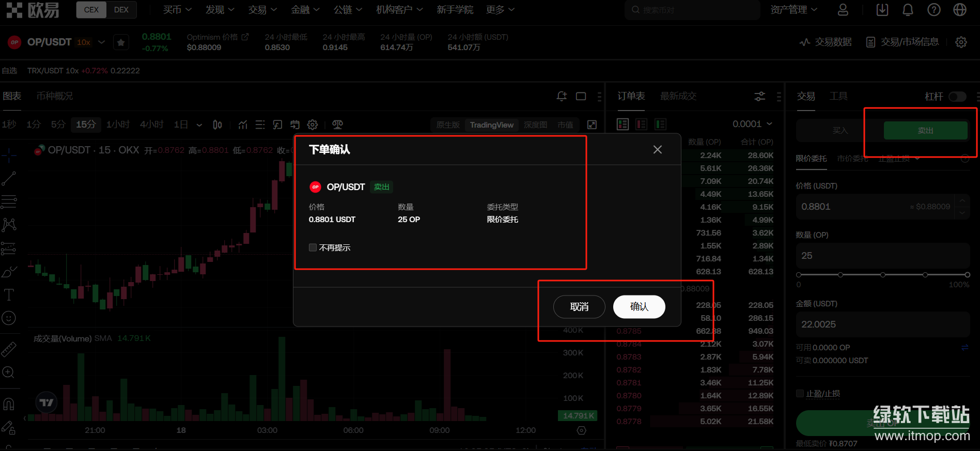Close the 下单确认 dialog
This screenshot has height=451, width=980.
[x=657, y=149]
